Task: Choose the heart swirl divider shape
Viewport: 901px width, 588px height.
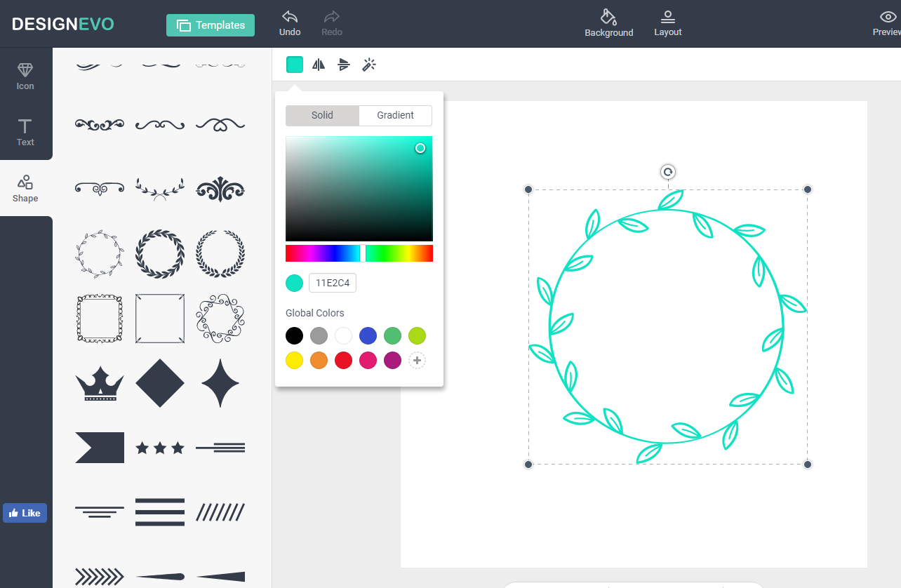Action: click(220, 125)
